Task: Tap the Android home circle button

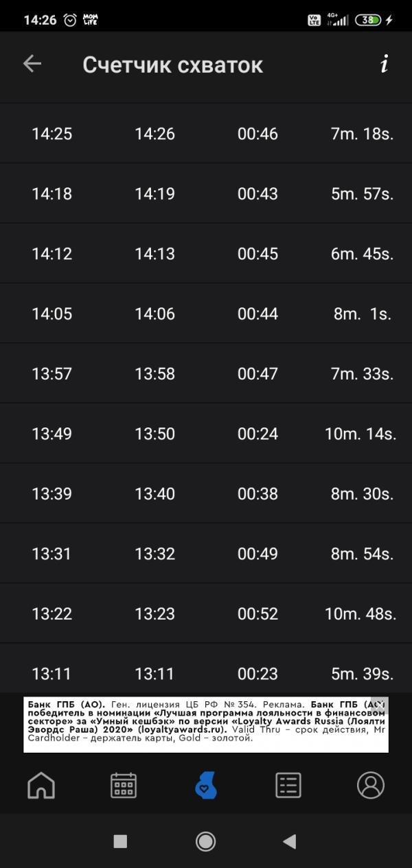Action: point(206,841)
